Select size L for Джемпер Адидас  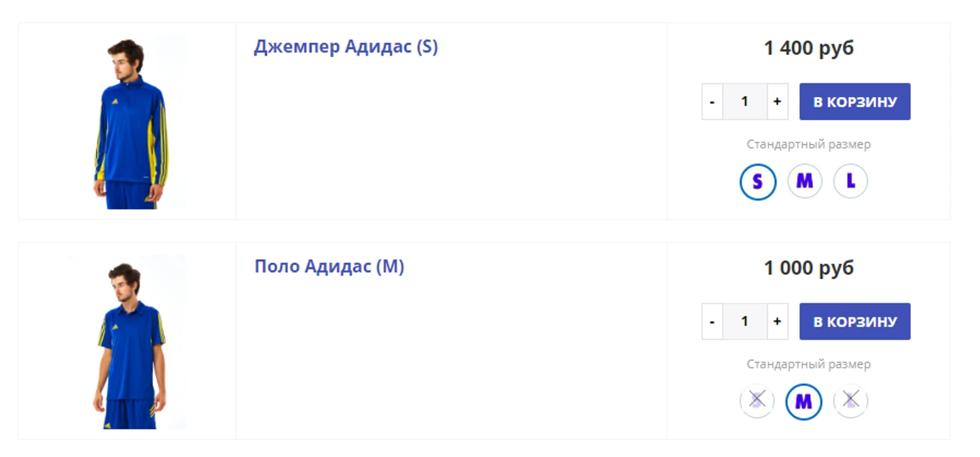click(x=850, y=181)
